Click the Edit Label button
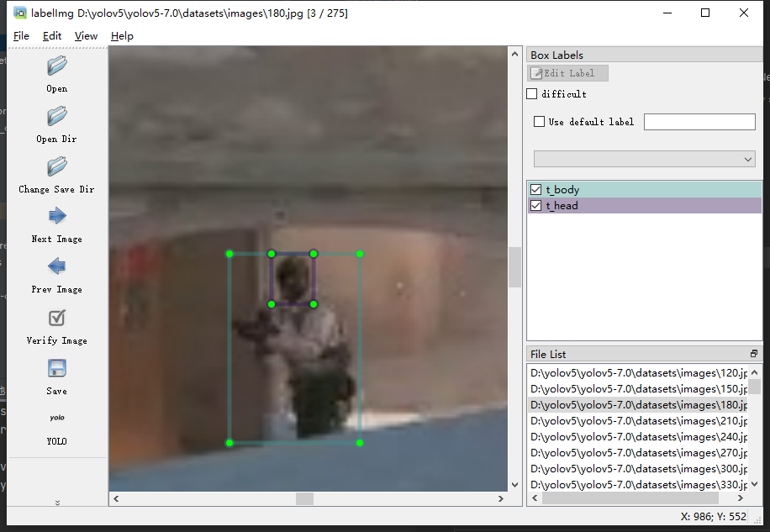The image size is (770, 532). 567,73
